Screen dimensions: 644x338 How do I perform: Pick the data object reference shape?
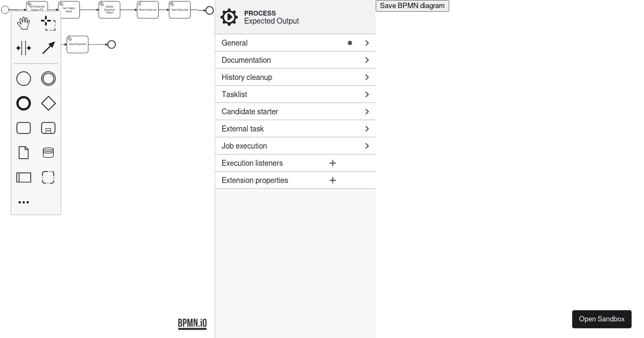pos(24,152)
